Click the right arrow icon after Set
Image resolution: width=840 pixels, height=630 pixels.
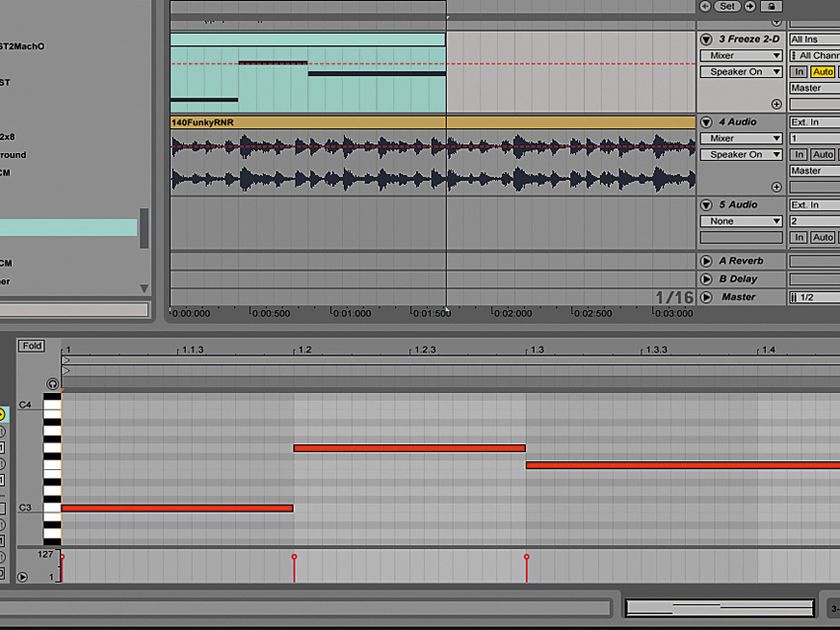[750, 7]
